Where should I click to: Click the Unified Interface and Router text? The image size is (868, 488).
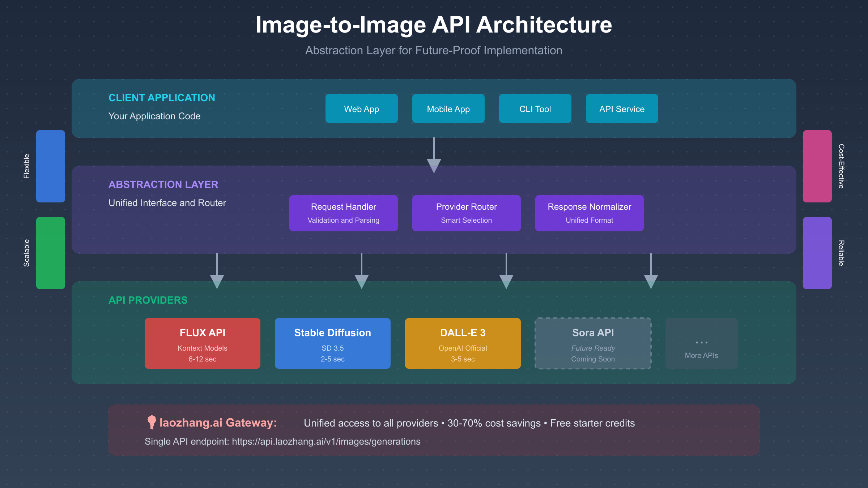pyautogui.click(x=167, y=203)
